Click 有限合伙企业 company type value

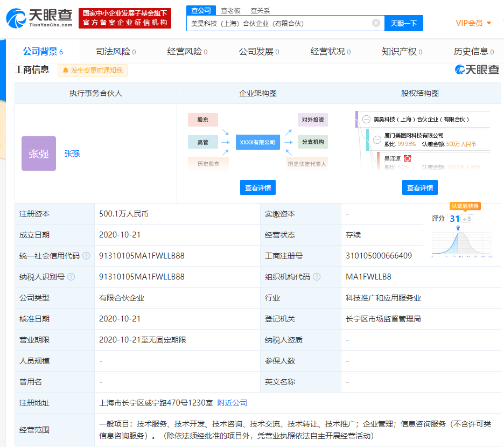(x=122, y=298)
